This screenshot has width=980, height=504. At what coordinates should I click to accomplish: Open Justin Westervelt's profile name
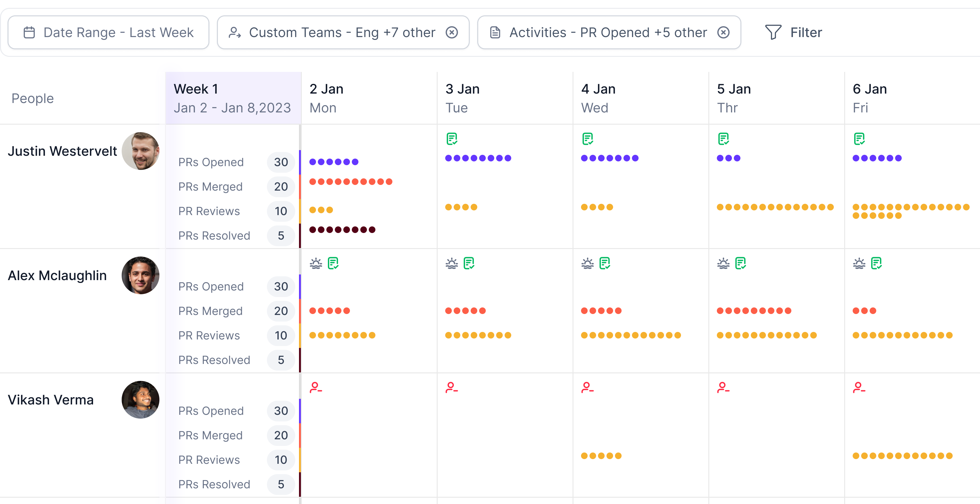[62, 151]
